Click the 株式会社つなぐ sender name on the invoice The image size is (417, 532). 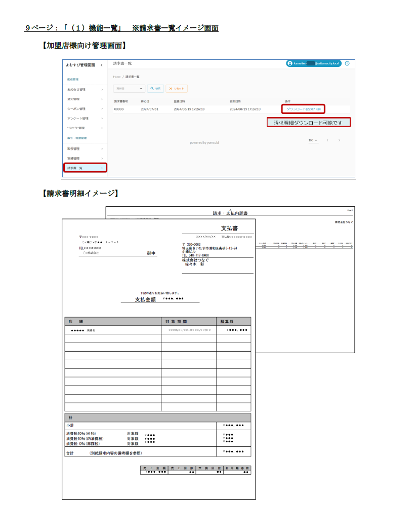click(x=195, y=260)
